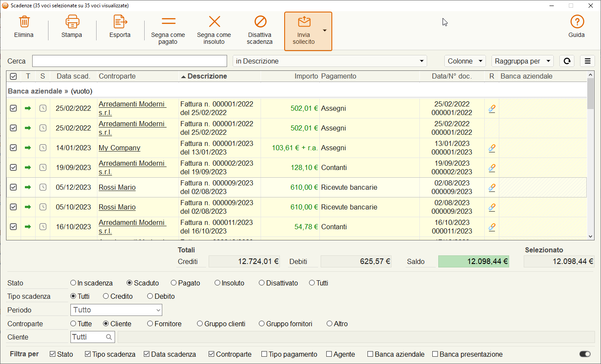Open Rossi Mario link in 05/12/2023 row

tap(117, 187)
